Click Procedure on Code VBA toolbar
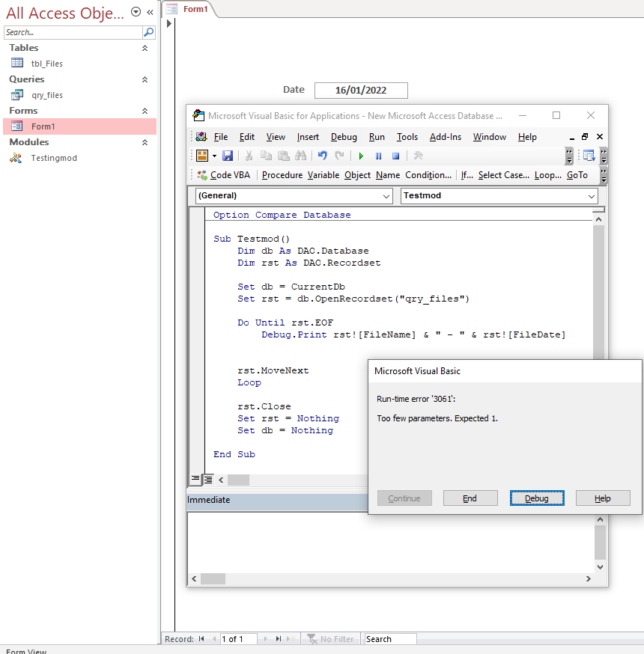Viewport: 644px width, 654px height. (x=282, y=175)
